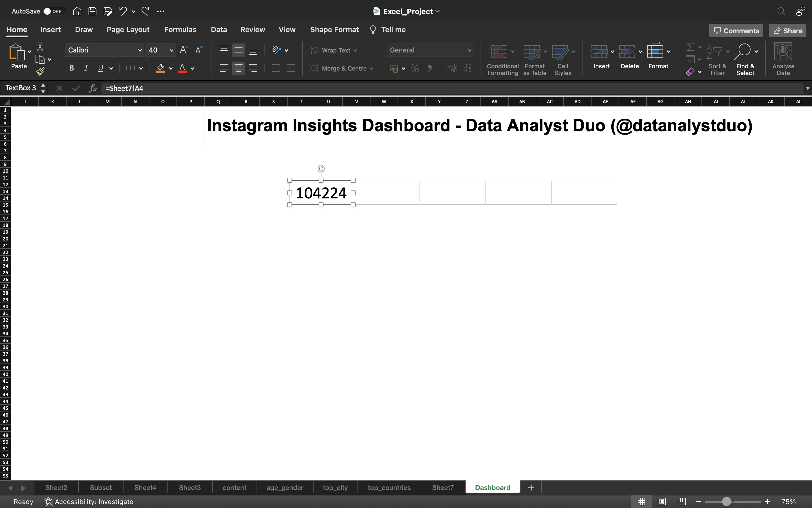Image resolution: width=812 pixels, height=508 pixels.
Task: Click the Name Box showing TextBox 3
Action: pos(21,88)
